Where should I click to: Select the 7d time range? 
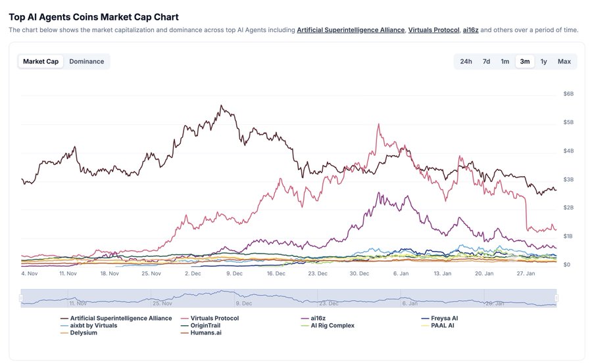486,62
